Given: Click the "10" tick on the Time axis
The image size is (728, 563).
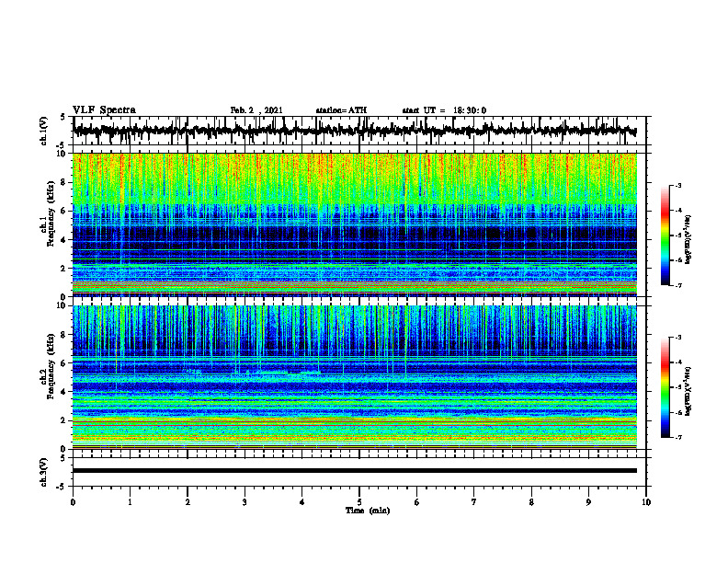Looking at the screenshot, I should (x=646, y=502).
